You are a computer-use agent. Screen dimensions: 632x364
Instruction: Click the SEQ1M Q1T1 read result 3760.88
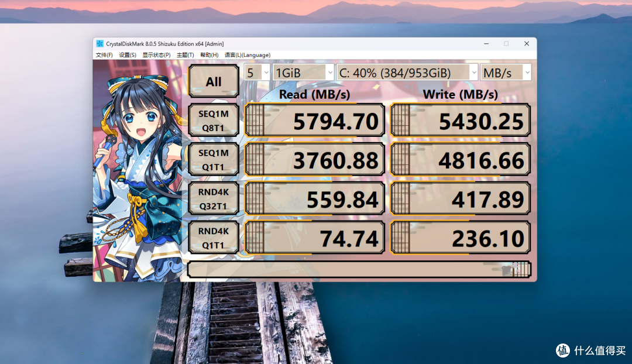pos(315,160)
